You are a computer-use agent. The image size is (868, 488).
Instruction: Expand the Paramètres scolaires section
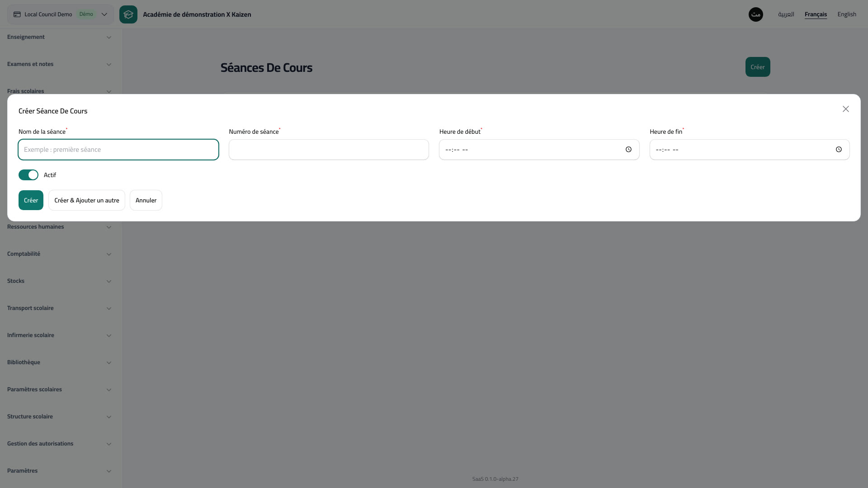click(59, 389)
